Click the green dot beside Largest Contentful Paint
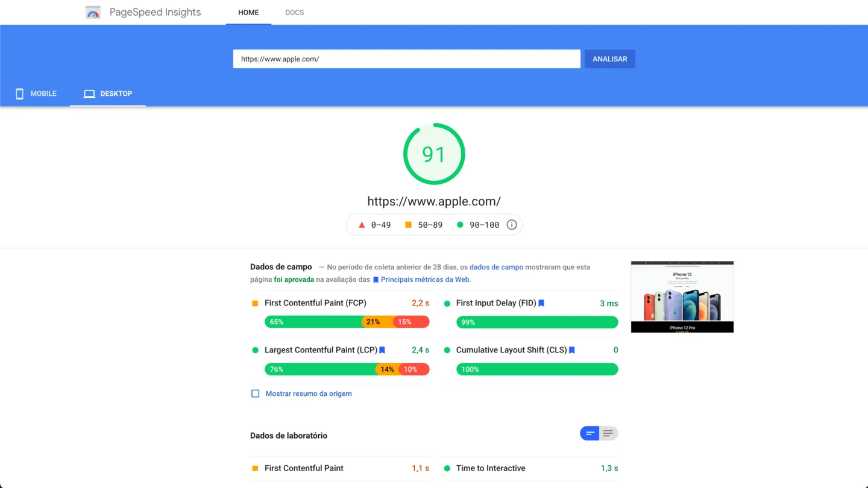 (x=255, y=350)
